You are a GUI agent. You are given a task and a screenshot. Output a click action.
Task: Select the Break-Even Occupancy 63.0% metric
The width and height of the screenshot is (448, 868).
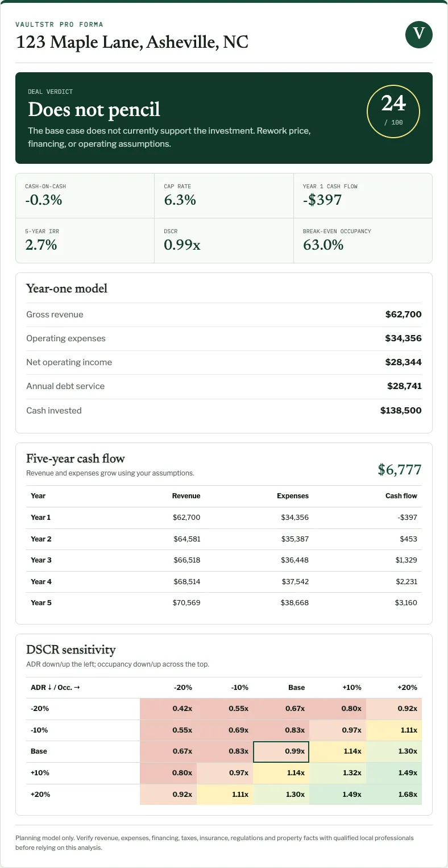tap(363, 241)
